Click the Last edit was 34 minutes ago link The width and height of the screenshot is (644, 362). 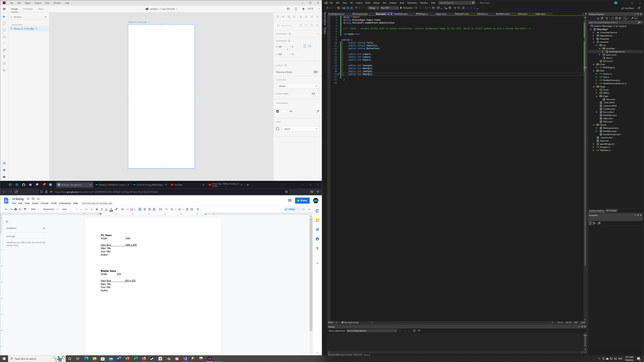pyautogui.click(x=97, y=203)
